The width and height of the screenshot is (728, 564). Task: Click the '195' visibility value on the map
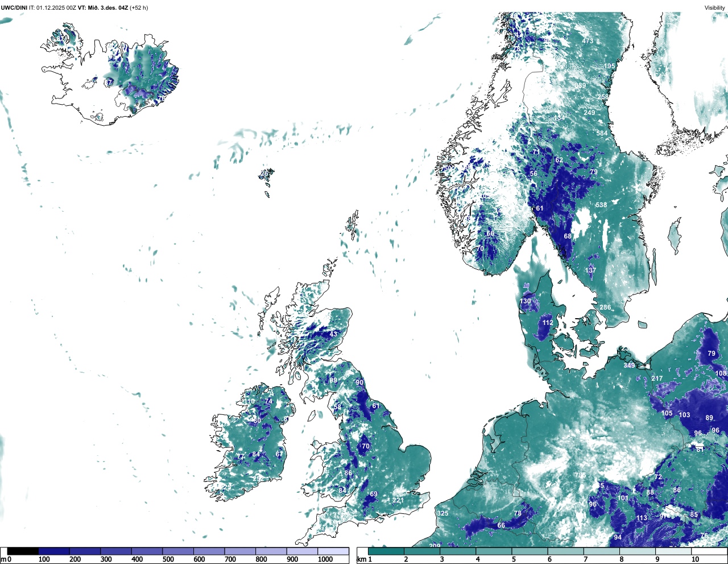click(x=610, y=66)
